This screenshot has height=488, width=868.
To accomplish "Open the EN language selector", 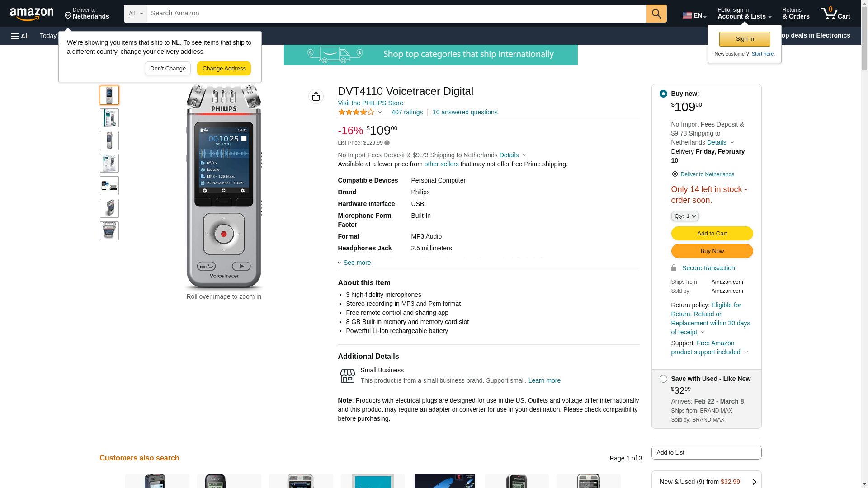I will [694, 15].
